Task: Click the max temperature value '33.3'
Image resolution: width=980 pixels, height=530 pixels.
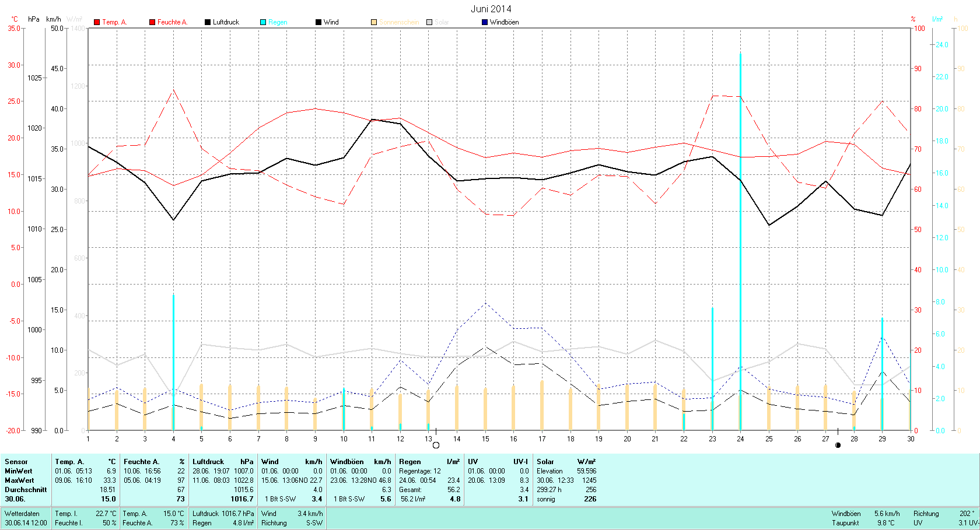Action: click(110, 480)
